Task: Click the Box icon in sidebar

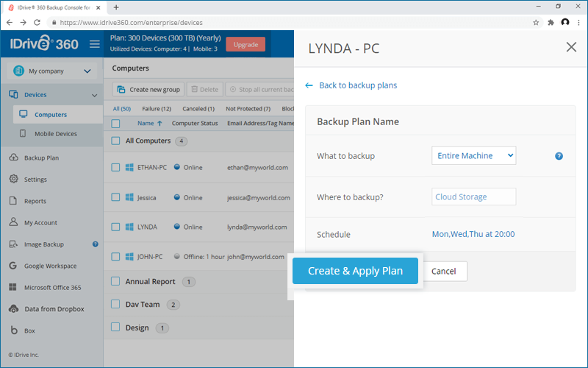Action: coord(14,330)
